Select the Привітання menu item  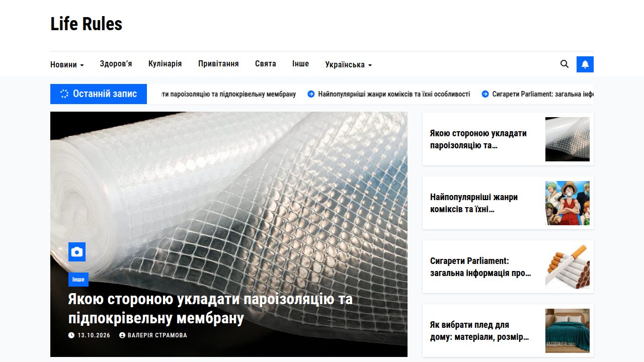click(x=218, y=64)
